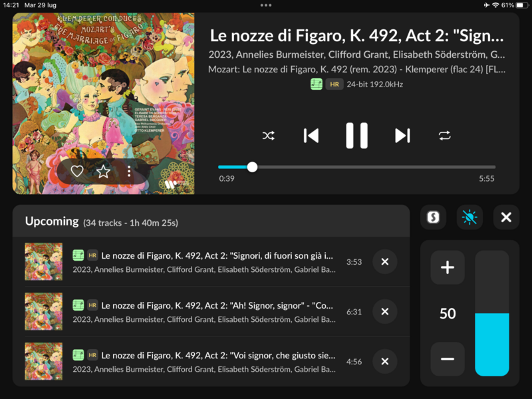This screenshot has width=532, height=399.
Task: Toggle shuffle playback mode
Action: 268,136
